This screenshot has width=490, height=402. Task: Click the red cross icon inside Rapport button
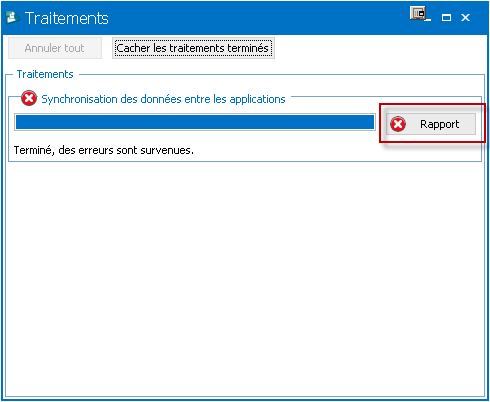pyautogui.click(x=398, y=124)
